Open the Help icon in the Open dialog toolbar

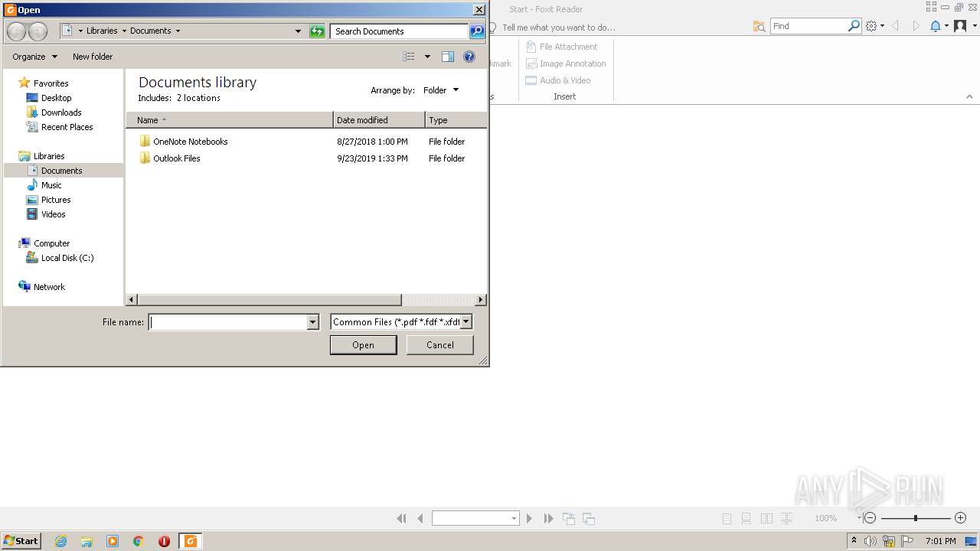pyautogui.click(x=469, y=57)
